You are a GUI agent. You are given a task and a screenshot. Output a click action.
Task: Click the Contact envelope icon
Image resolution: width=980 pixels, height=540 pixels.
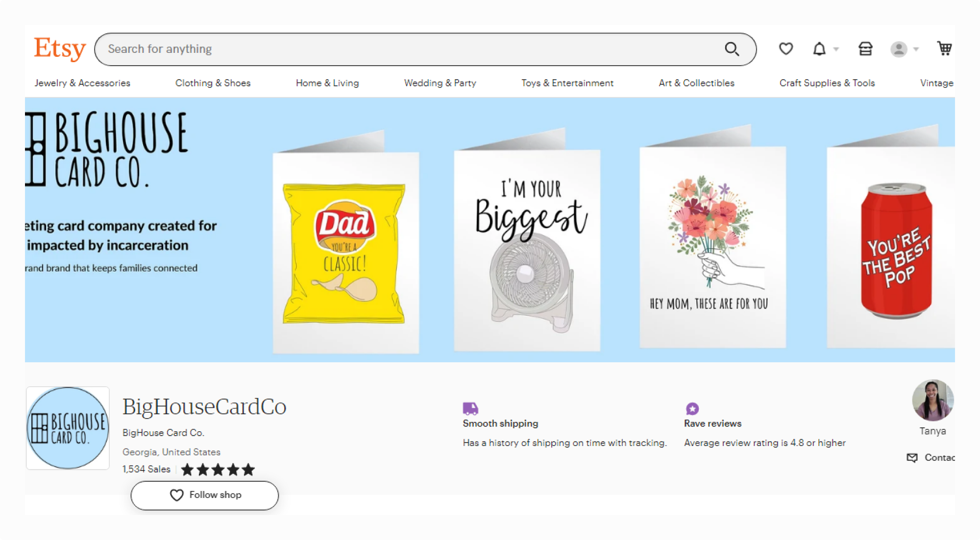[x=912, y=457]
